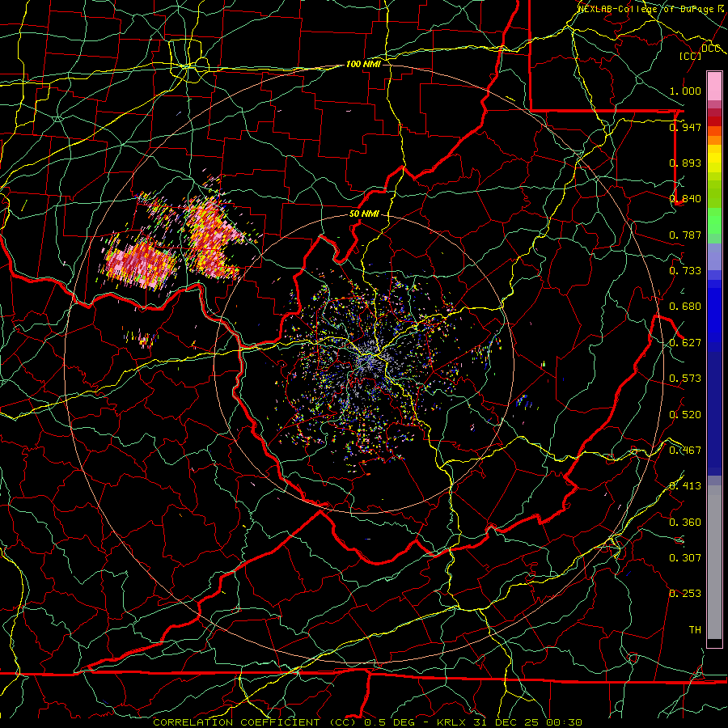The height and width of the screenshot is (728, 728).
Task: Click the 50 NMI range ring label
Action: point(363,214)
